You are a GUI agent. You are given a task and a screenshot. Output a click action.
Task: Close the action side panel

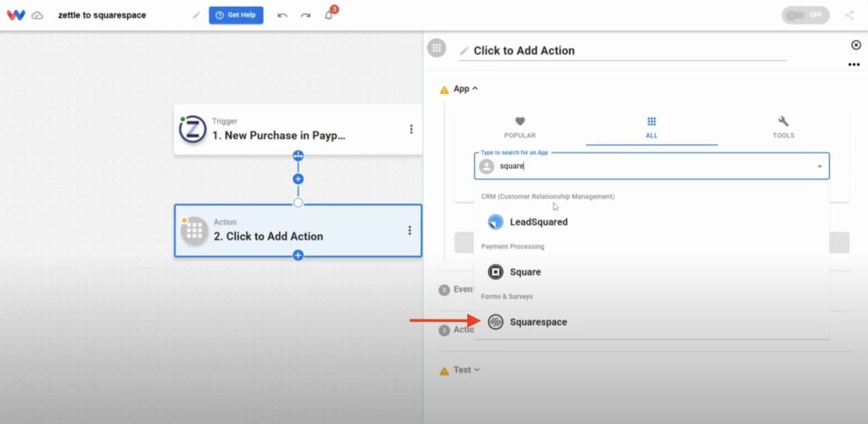856,45
